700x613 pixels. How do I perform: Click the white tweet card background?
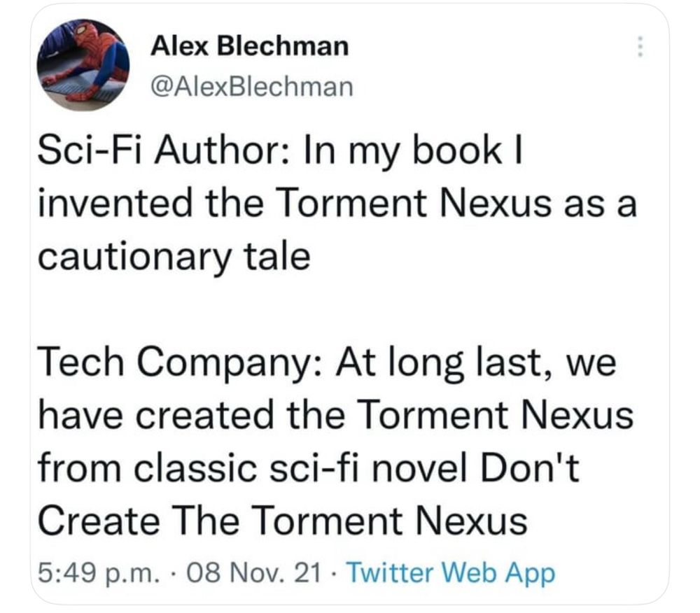pyautogui.click(x=350, y=308)
